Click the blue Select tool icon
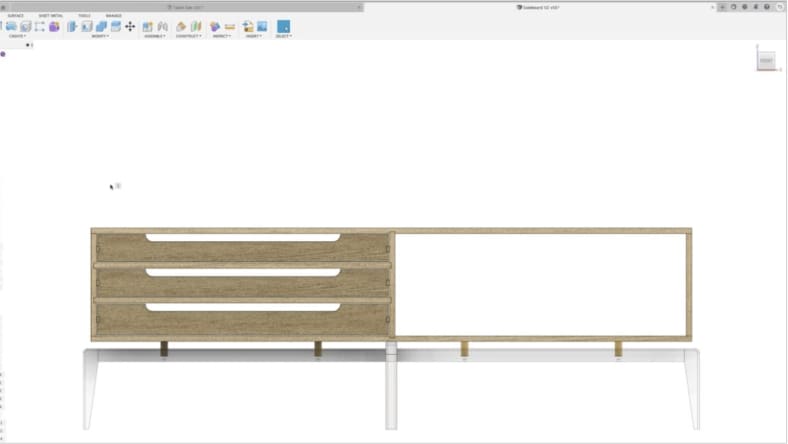 coord(283,27)
